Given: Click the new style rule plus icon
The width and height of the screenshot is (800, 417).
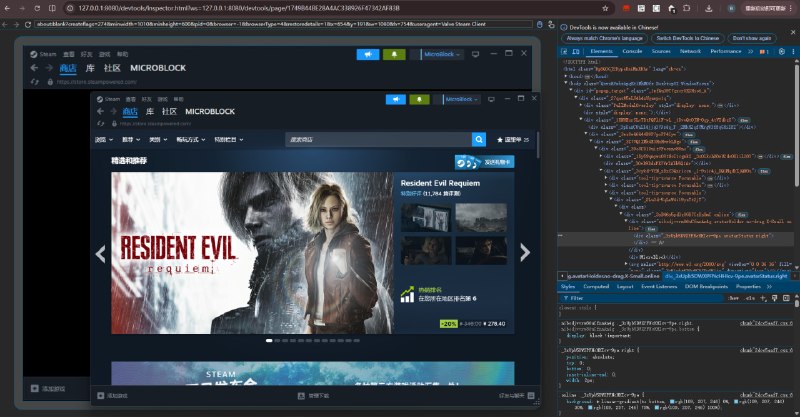Looking at the screenshot, I should [x=763, y=298].
